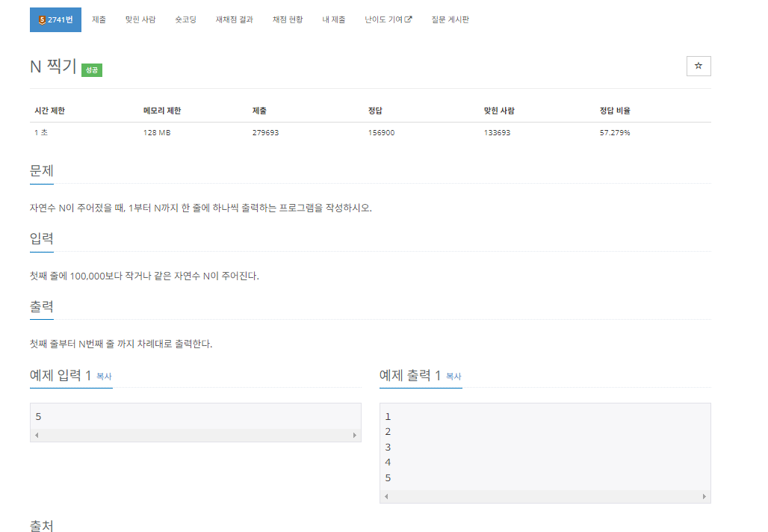The width and height of the screenshot is (768, 532).
Task: Click the sample input value 5
Action: tap(38, 417)
